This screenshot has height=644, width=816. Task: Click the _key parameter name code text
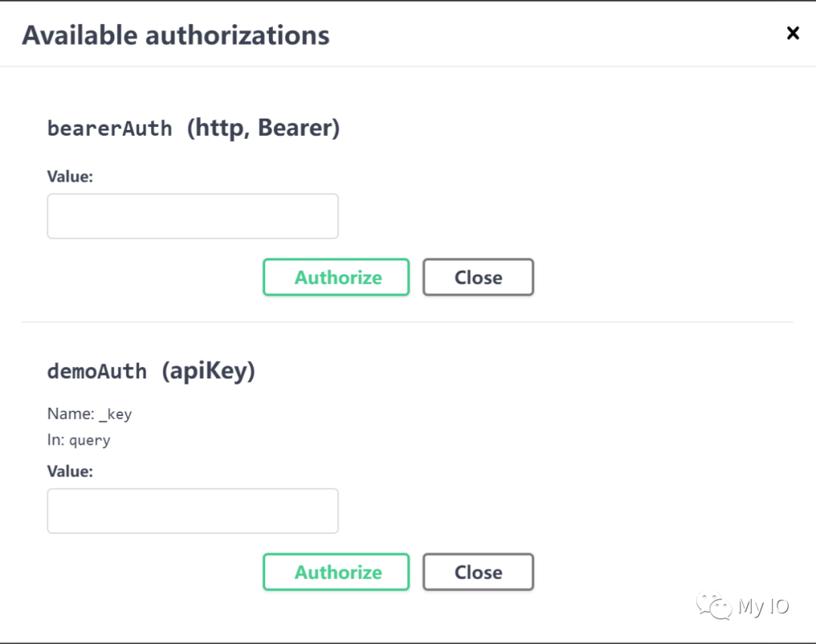point(116,414)
